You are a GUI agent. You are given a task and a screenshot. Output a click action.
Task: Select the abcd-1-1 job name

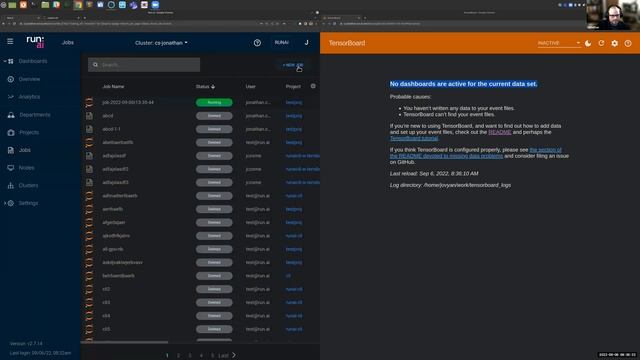click(x=111, y=129)
